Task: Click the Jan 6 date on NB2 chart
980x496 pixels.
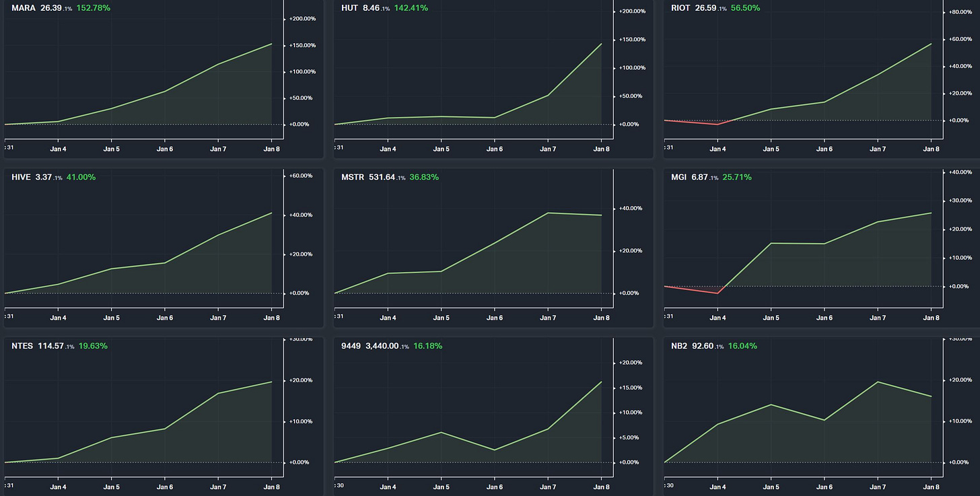Action: click(824, 487)
